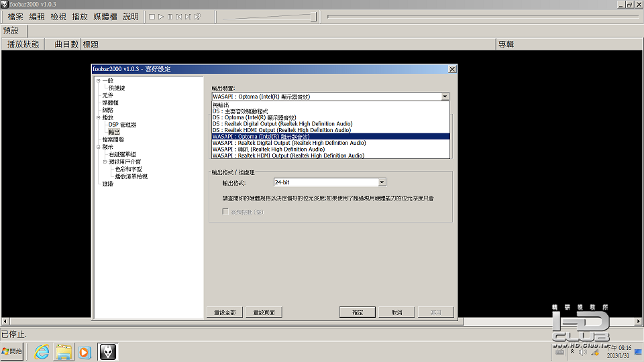Click the 取消 button

tap(396, 312)
